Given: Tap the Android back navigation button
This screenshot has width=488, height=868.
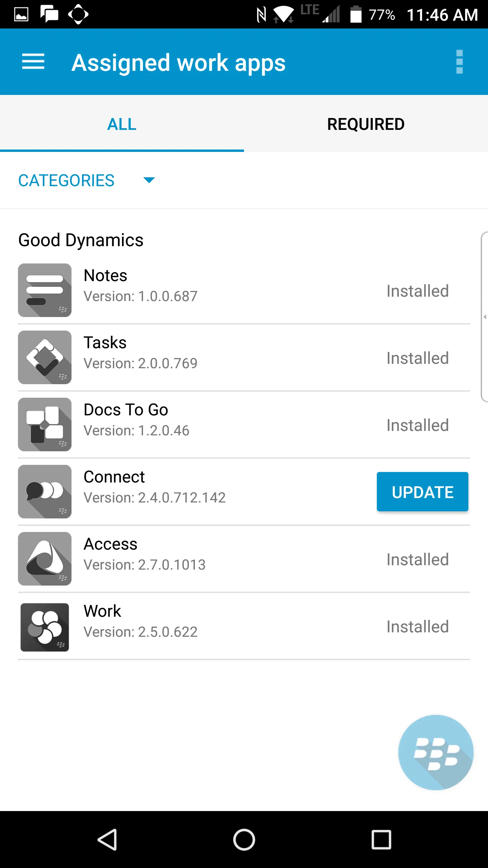Looking at the screenshot, I should (x=107, y=840).
